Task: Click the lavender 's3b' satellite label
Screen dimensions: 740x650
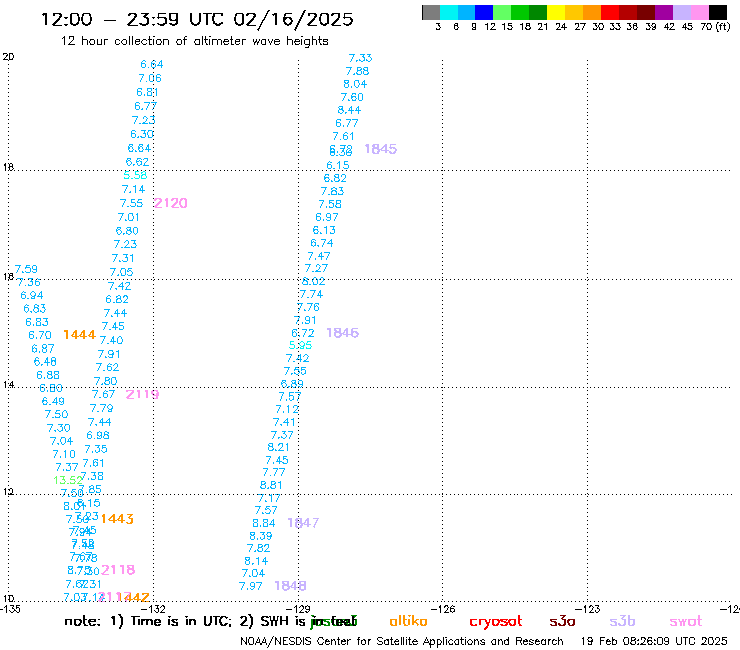Action: [x=622, y=621]
